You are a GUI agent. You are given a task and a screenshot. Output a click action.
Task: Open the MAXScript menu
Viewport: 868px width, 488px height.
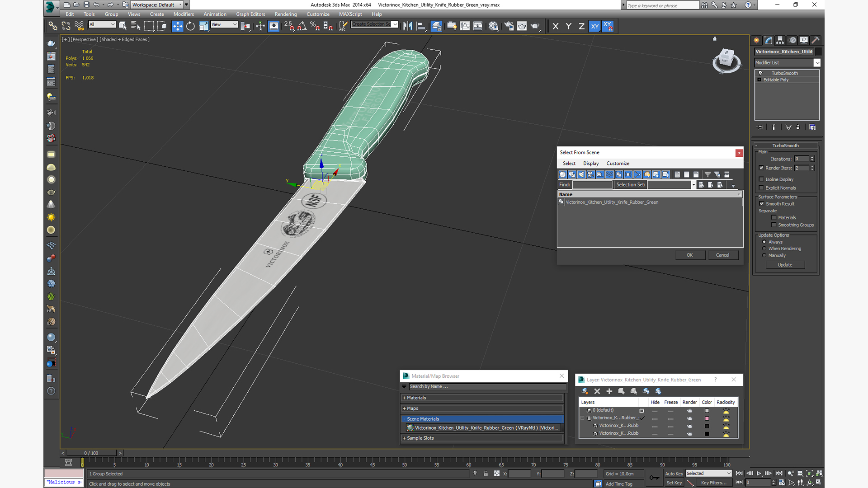[350, 14]
